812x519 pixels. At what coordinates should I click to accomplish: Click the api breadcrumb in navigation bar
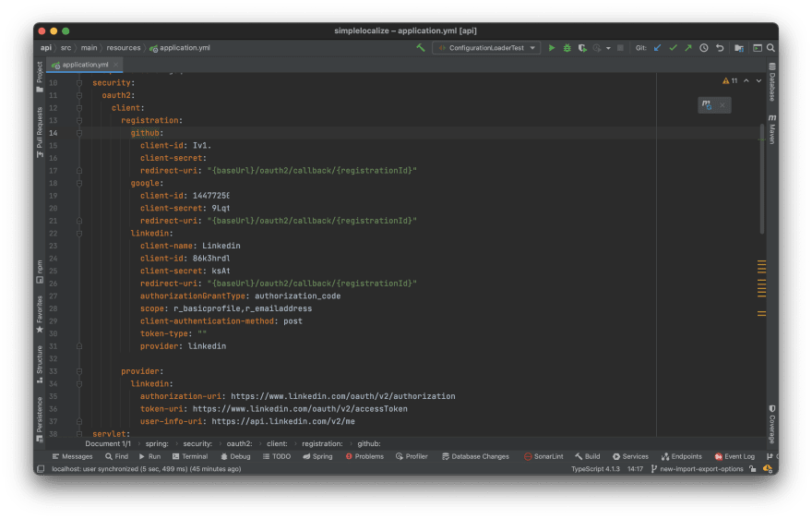46,48
